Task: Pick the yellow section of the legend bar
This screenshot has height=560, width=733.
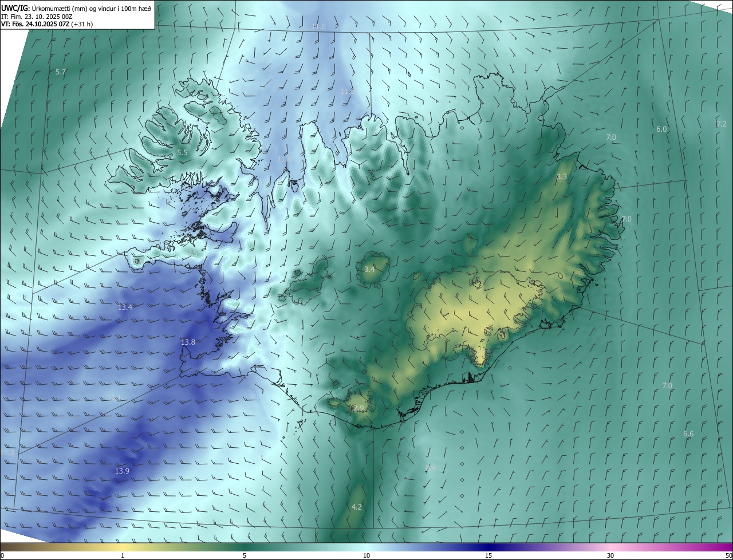Action: click(123, 547)
